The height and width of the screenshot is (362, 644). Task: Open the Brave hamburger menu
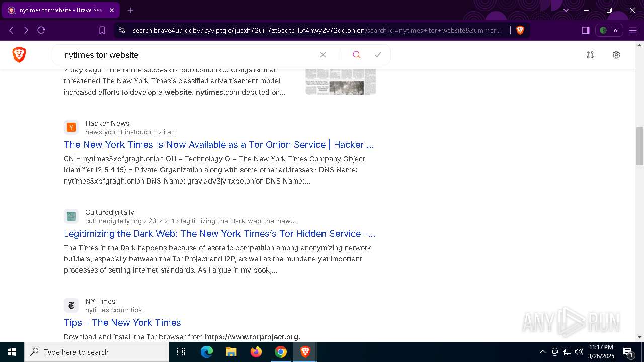point(632,30)
